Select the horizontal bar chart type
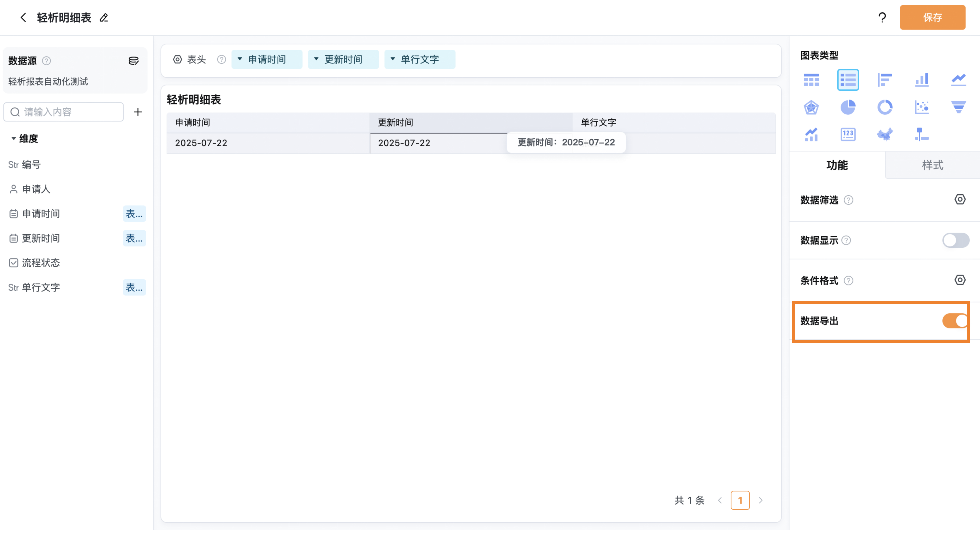The height and width of the screenshot is (551, 980). pyautogui.click(x=885, y=80)
